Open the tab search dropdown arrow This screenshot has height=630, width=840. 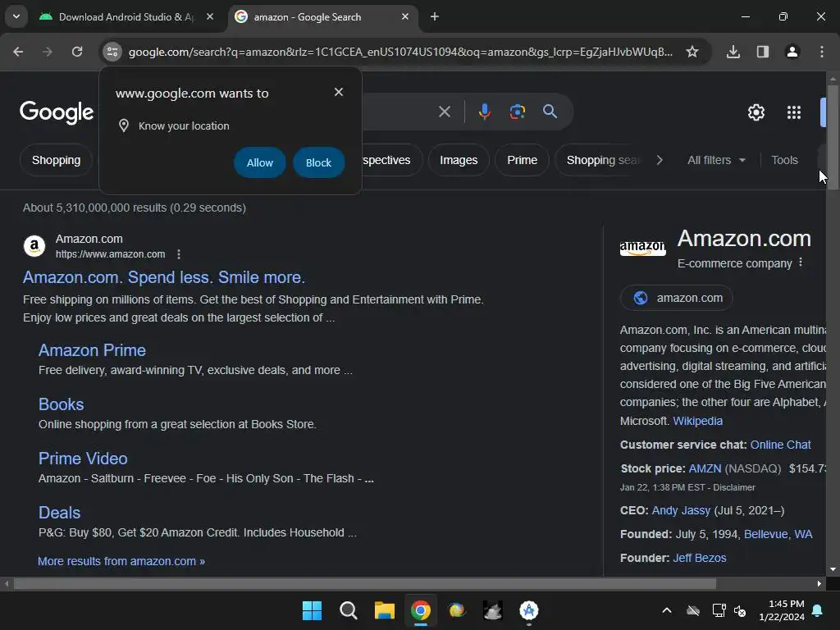point(16,16)
